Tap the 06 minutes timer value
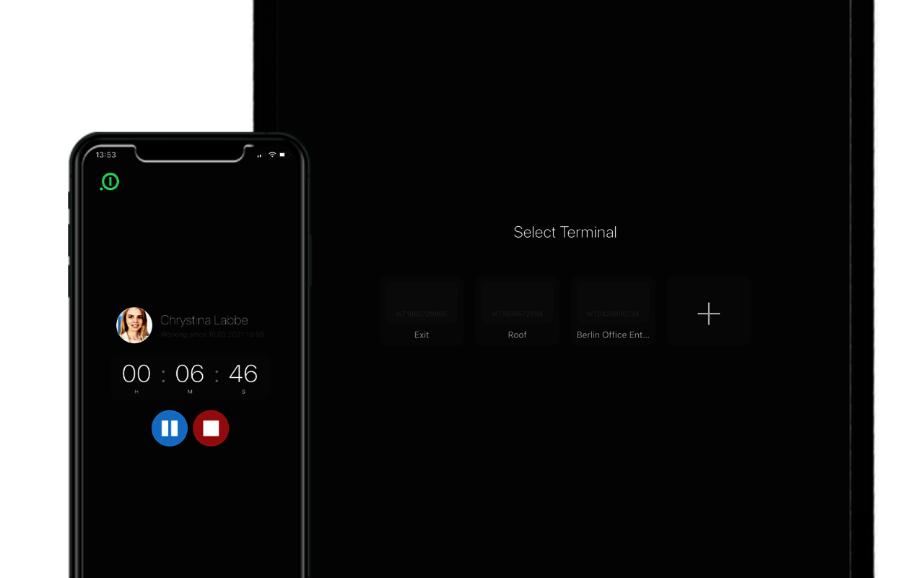Viewport: 924px width, 578px height. [x=190, y=374]
